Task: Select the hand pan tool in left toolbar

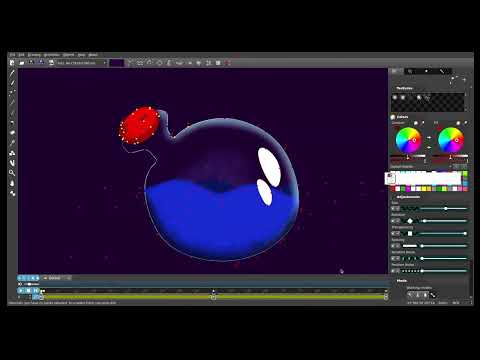Action: (12, 183)
